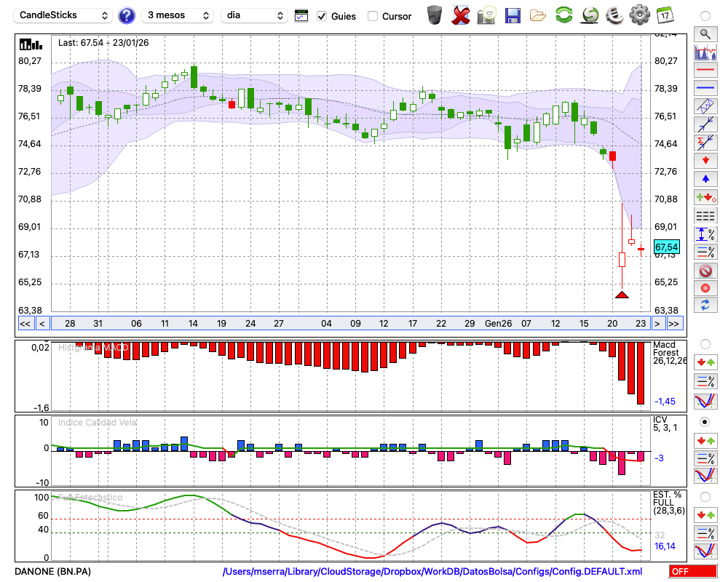
Task: Click the blue up arrow marker tool
Action: point(705,178)
